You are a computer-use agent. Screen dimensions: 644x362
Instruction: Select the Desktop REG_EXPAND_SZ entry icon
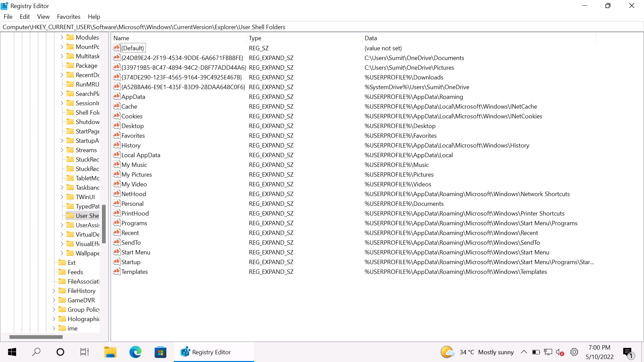(x=117, y=126)
